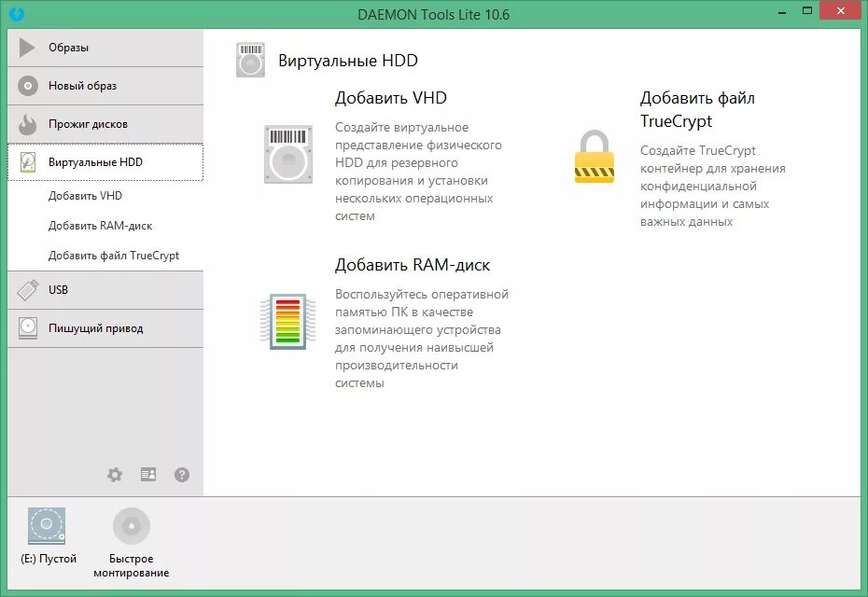Open Пишущий привод section
Screen dimensions: 868x597
[x=105, y=328]
